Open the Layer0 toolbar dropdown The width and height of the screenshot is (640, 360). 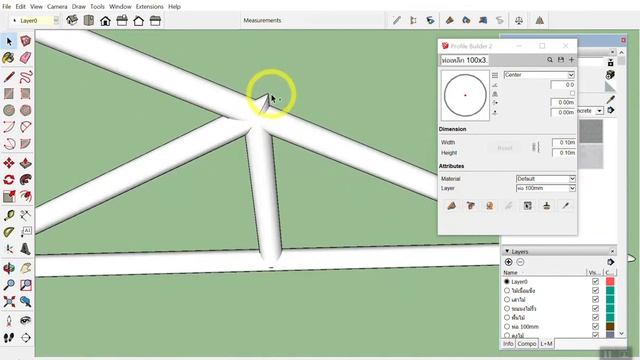pyautogui.click(x=56, y=20)
